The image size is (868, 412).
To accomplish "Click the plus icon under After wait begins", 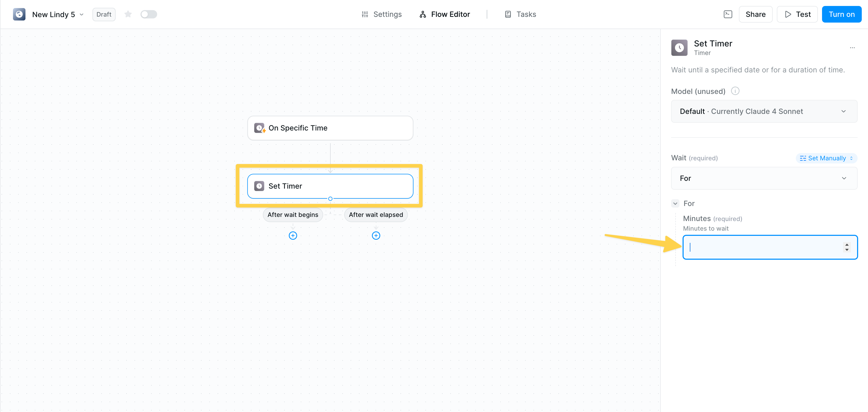I will (292, 236).
